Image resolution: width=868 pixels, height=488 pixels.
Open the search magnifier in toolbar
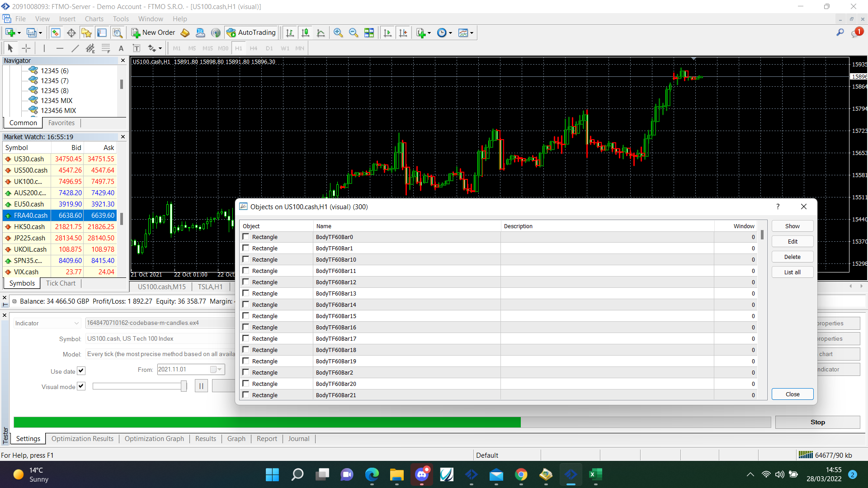tap(840, 33)
